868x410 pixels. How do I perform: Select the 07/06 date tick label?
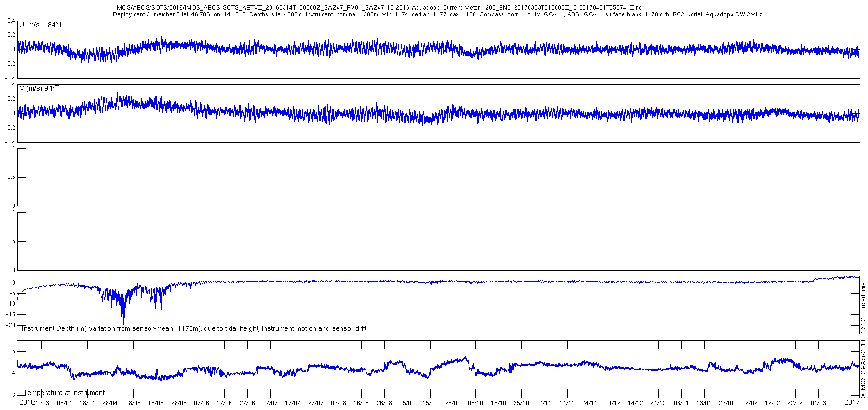click(x=202, y=403)
